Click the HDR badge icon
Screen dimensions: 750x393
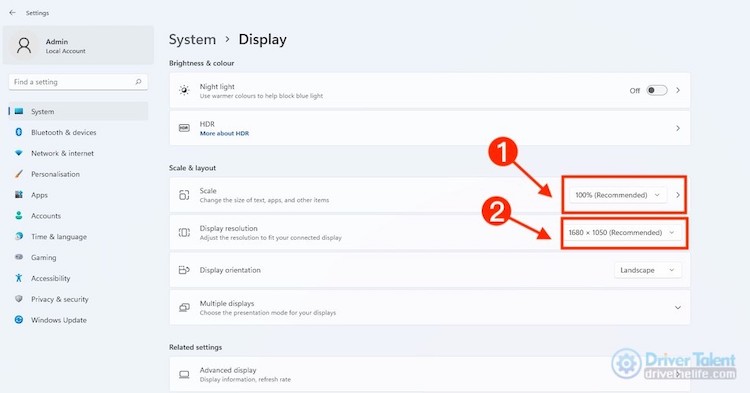click(184, 128)
